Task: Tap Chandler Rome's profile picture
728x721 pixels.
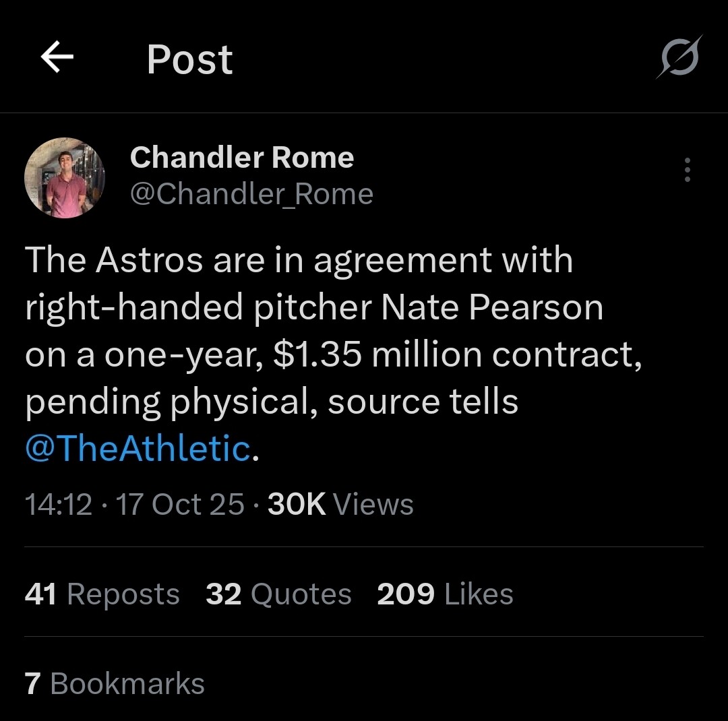Action: click(65, 178)
